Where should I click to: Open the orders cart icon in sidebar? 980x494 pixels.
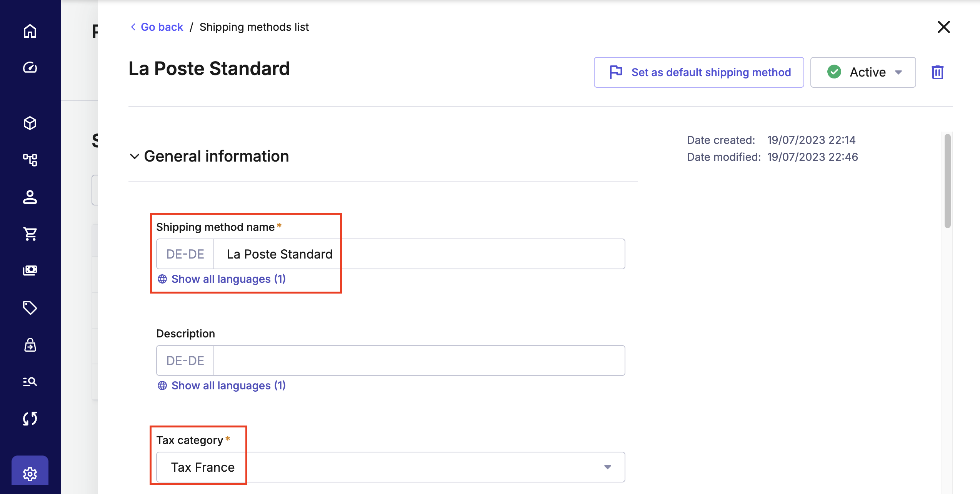pos(30,234)
